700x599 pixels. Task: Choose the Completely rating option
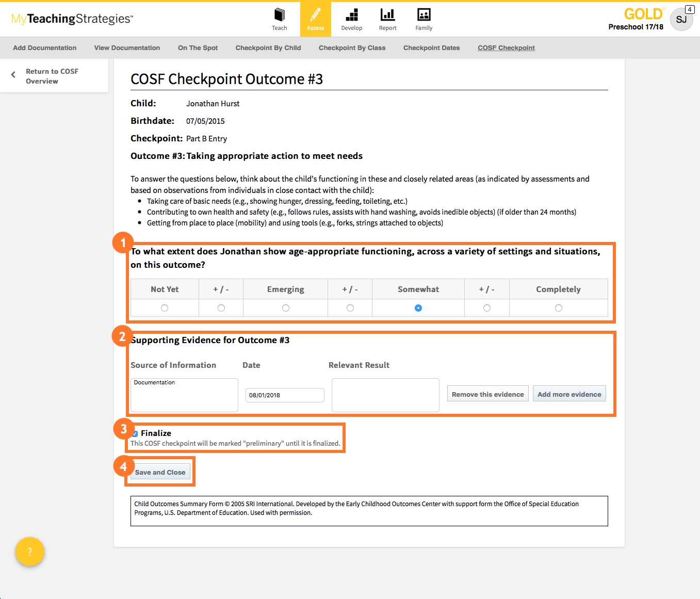tap(558, 308)
